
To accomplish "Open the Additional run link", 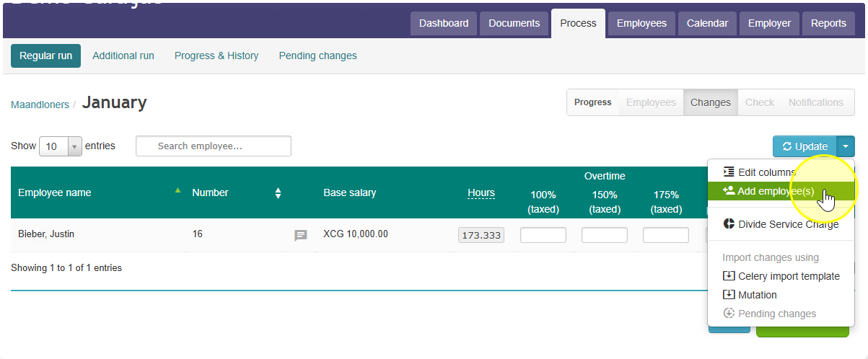I will pos(123,56).
